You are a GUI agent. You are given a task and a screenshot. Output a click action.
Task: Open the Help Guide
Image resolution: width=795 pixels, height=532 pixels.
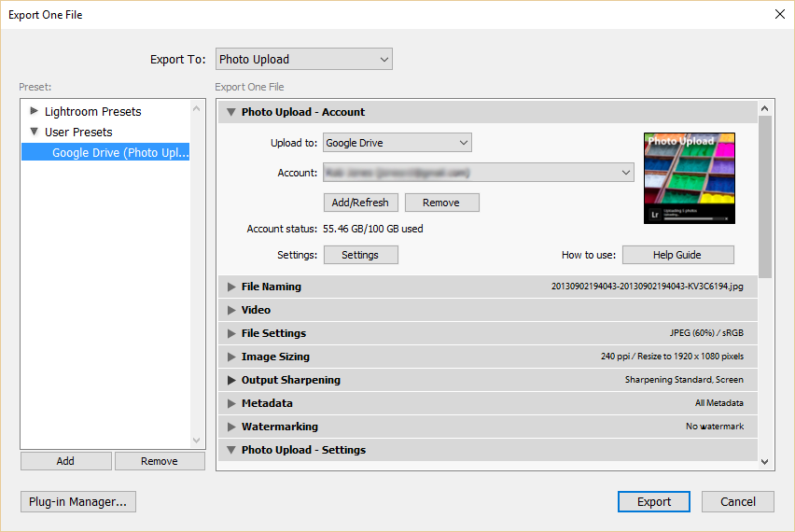[677, 255]
